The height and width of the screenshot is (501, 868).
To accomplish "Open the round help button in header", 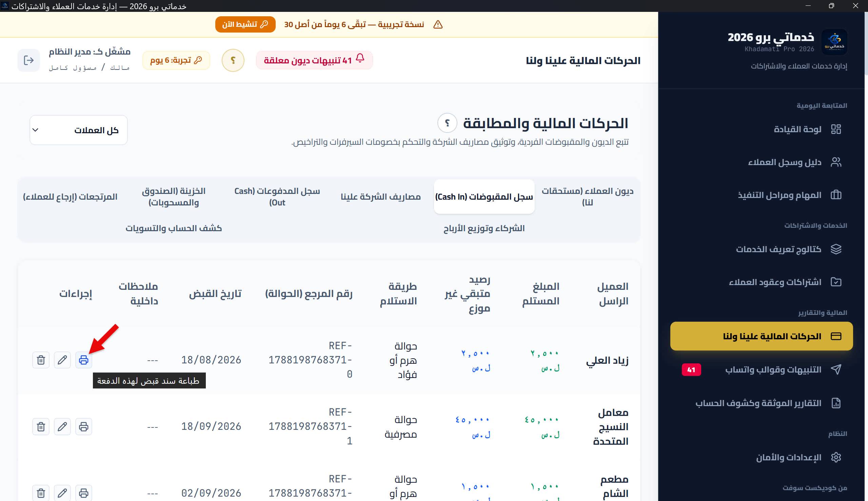I will point(233,61).
